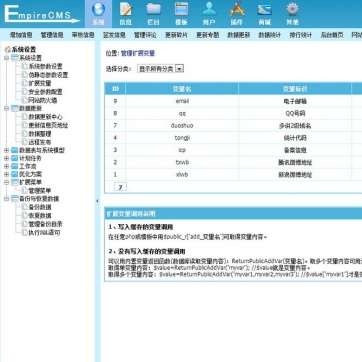Click the page icon beside 系统参数设置
The image size is (362, 362).
[x=24, y=66]
